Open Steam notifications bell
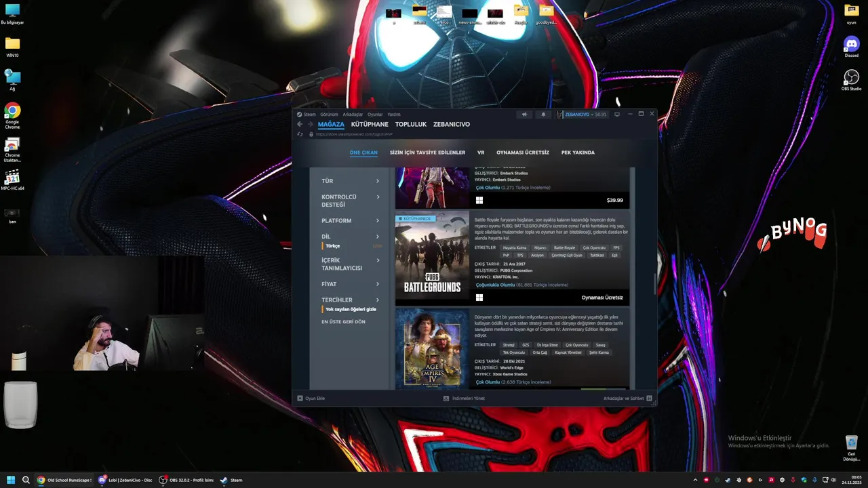The width and height of the screenshot is (868, 488). [543, 115]
